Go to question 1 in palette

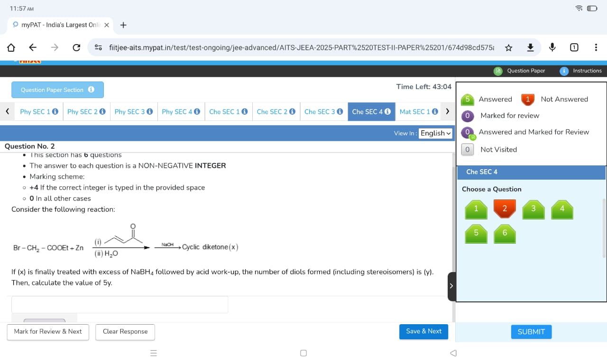tap(476, 209)
